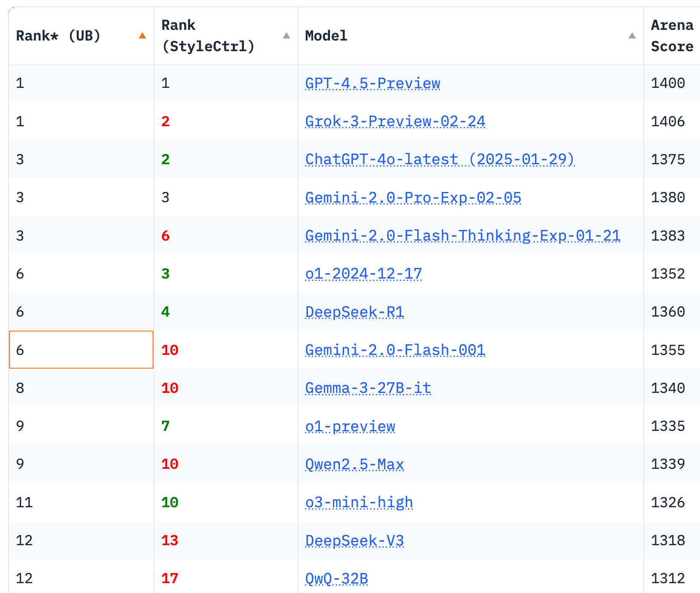Click Rank UB value 1 in GPT-4.5-Preview row
The width and height of the screenshot is (700, 593).
[x=20, y=83]
